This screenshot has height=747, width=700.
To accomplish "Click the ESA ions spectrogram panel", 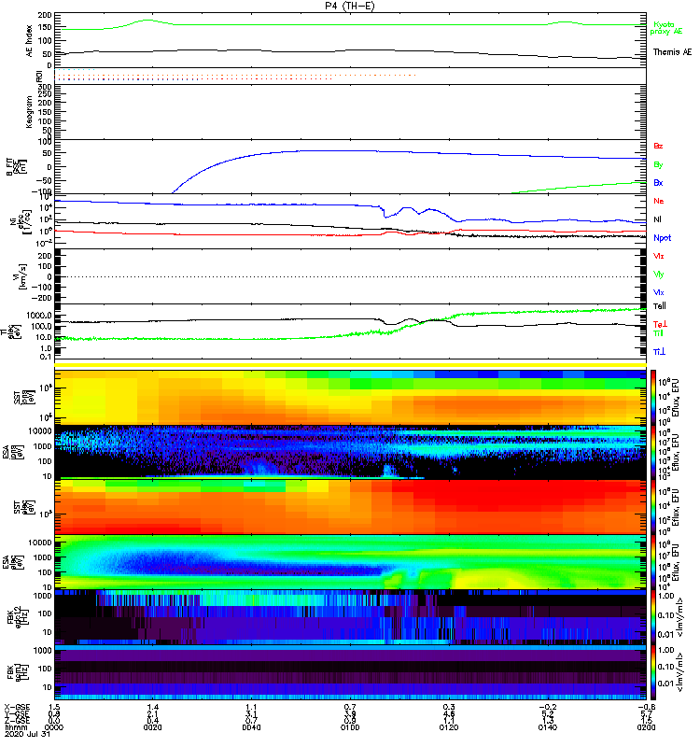I will [x=350, y=453].
